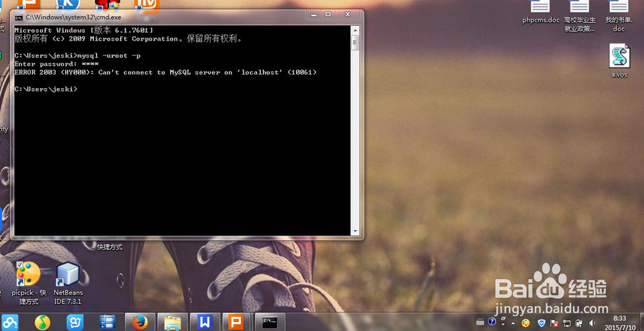Open Baidu cloud app in taskbar

(x=8, y=323)
